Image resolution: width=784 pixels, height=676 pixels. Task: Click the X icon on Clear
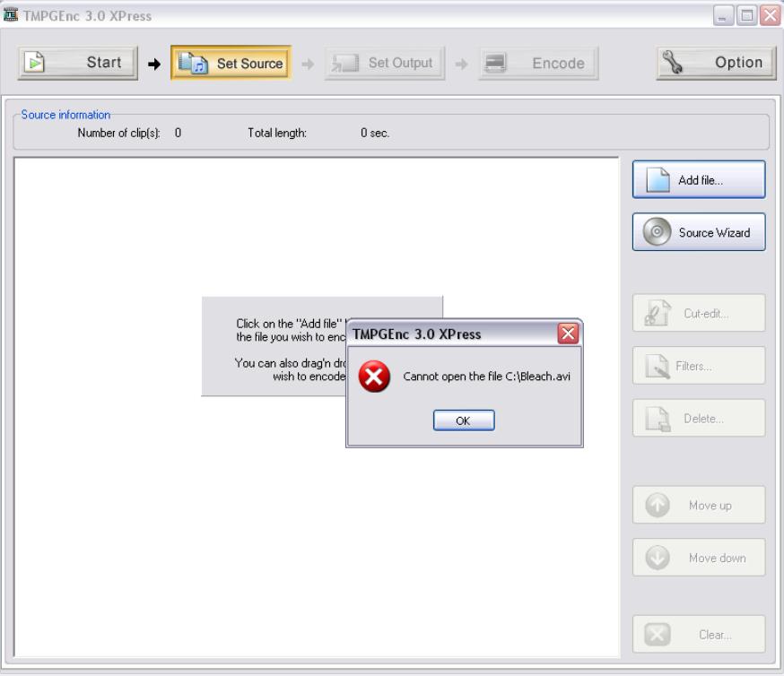coord(657,635)
